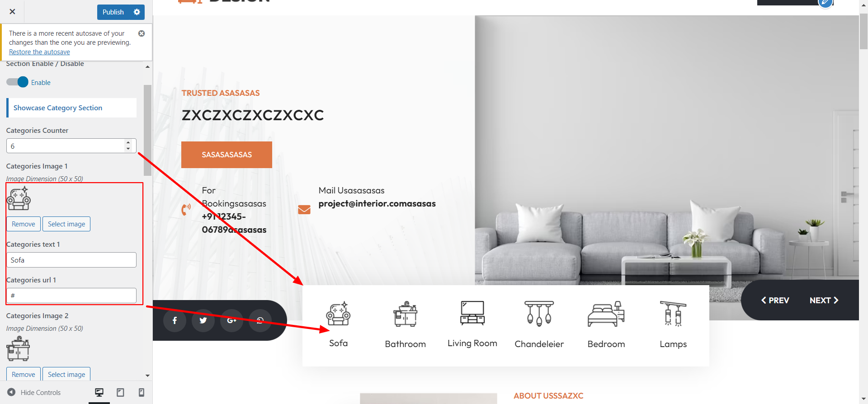This screenshot has height=404, width=868.
Task: Open Publish settings gear icon
Action: [137, 12]
